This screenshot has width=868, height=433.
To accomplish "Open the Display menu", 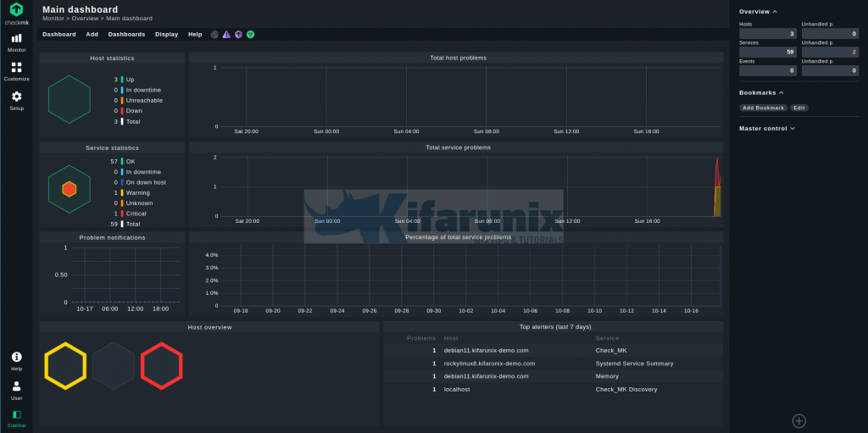I will (x=167, y=35).
